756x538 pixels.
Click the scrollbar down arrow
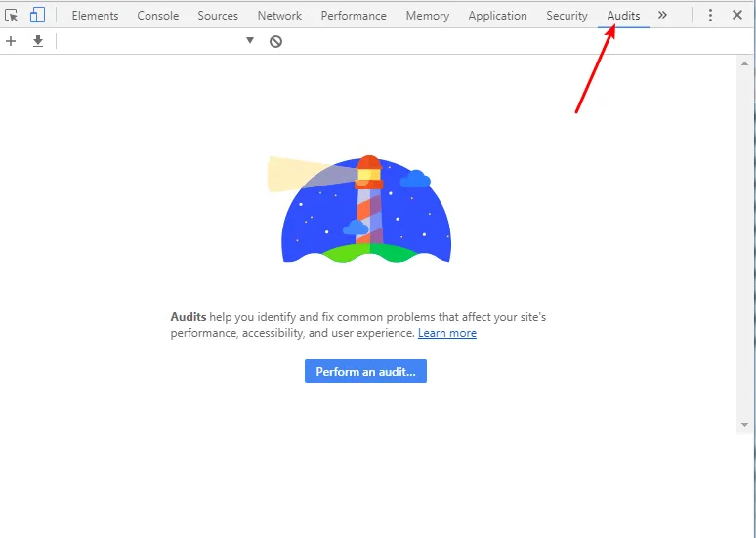click(745, 425)
